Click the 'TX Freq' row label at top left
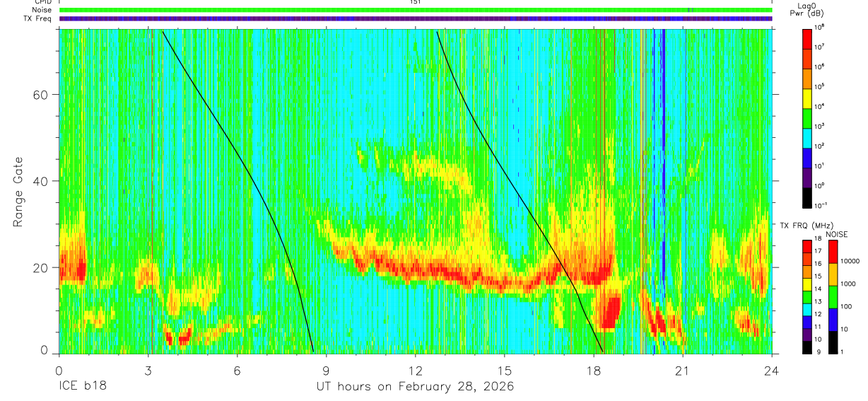This screenshot has height=401, width=868. (x=39, y=19)
